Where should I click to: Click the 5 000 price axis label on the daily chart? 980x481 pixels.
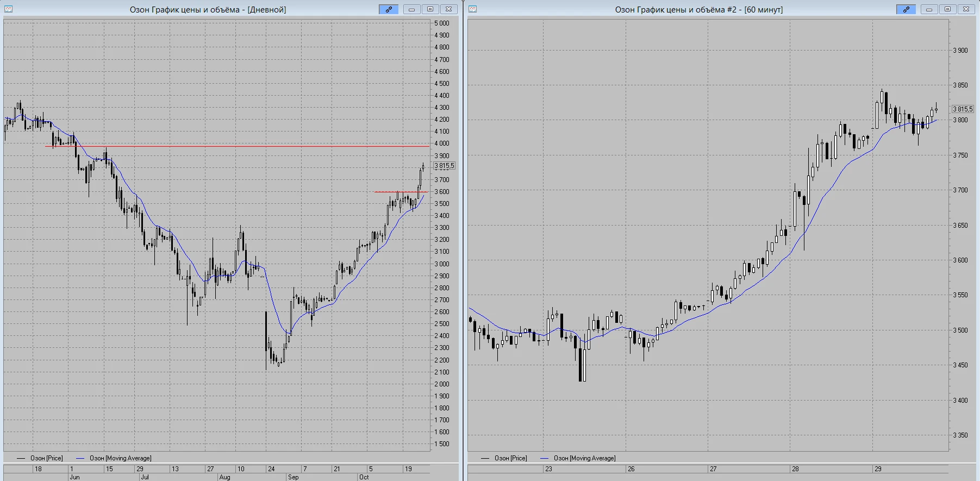[x=442, y=23]
